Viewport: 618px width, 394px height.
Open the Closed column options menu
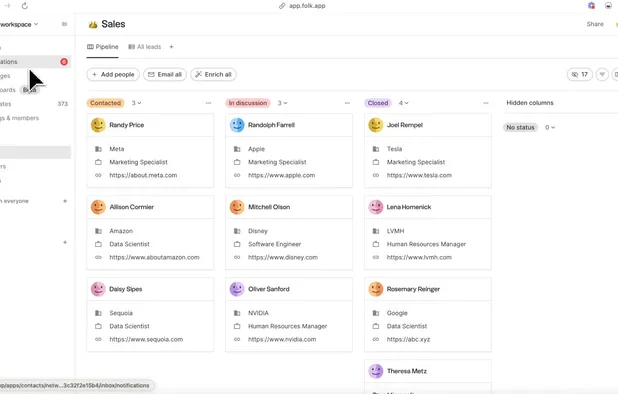click(x=486, y=103)
